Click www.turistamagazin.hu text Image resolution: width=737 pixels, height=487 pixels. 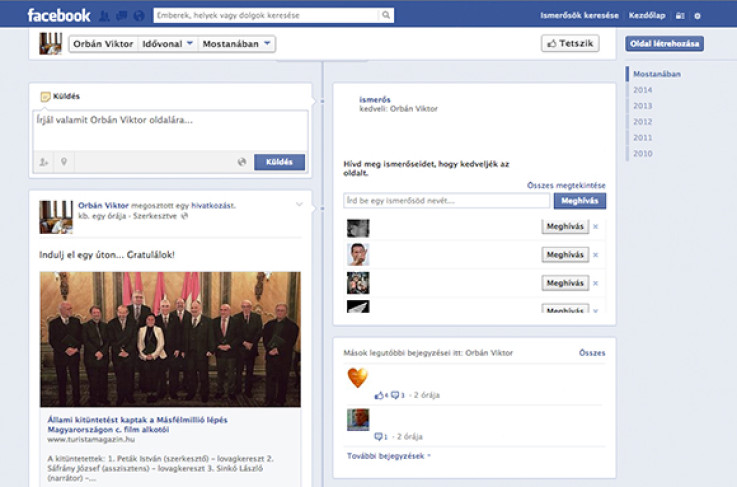click(91, 440)
